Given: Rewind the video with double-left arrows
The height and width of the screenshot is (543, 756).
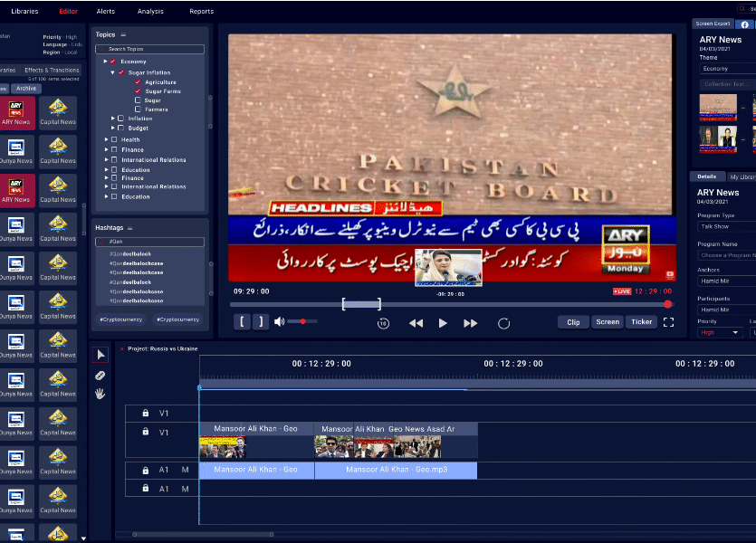Looking at the screenshot, I should coord(416,323).
